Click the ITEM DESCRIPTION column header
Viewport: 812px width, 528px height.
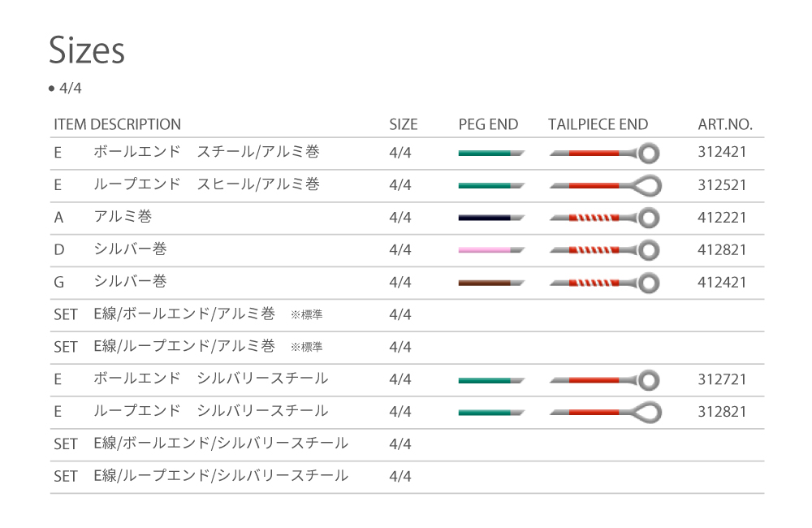click(x=117, y=124)
